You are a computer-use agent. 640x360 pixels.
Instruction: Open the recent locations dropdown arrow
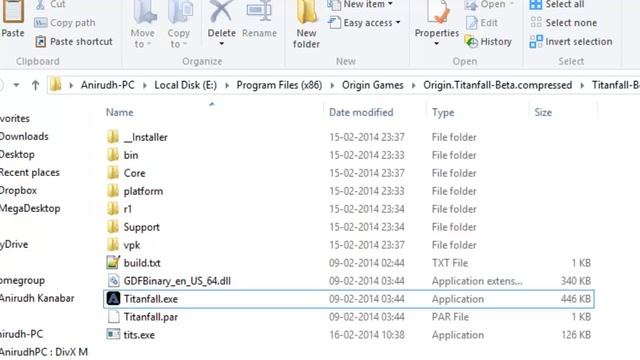16,85
